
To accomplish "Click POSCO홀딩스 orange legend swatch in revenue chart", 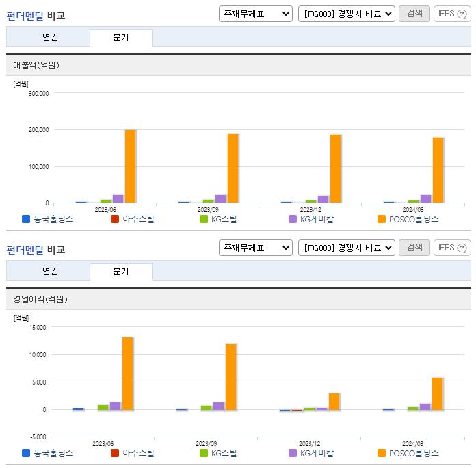I will pyautogui.click(x=382, y=219).
